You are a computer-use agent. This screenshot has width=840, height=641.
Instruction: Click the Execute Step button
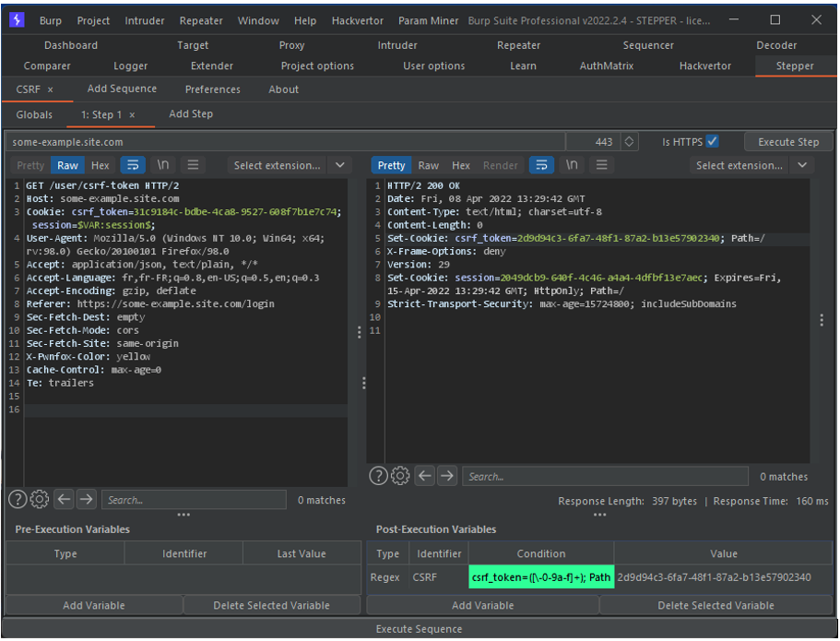(x=787, y=142)
